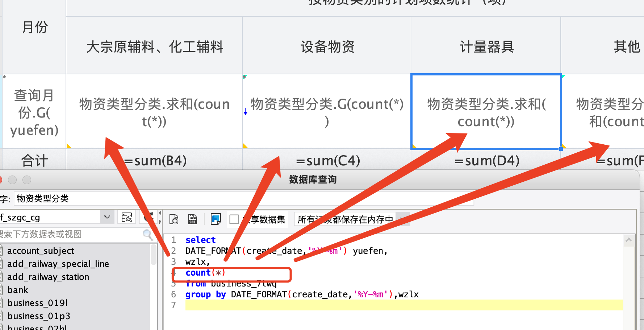Click the blue save dataset icon

(x=216, y=219)
